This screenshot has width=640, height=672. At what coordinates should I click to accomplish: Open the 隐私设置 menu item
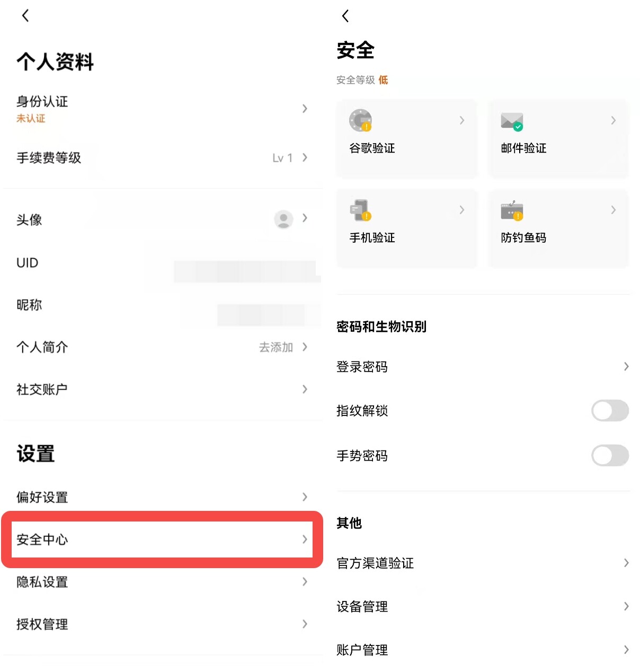coord(162,582)
